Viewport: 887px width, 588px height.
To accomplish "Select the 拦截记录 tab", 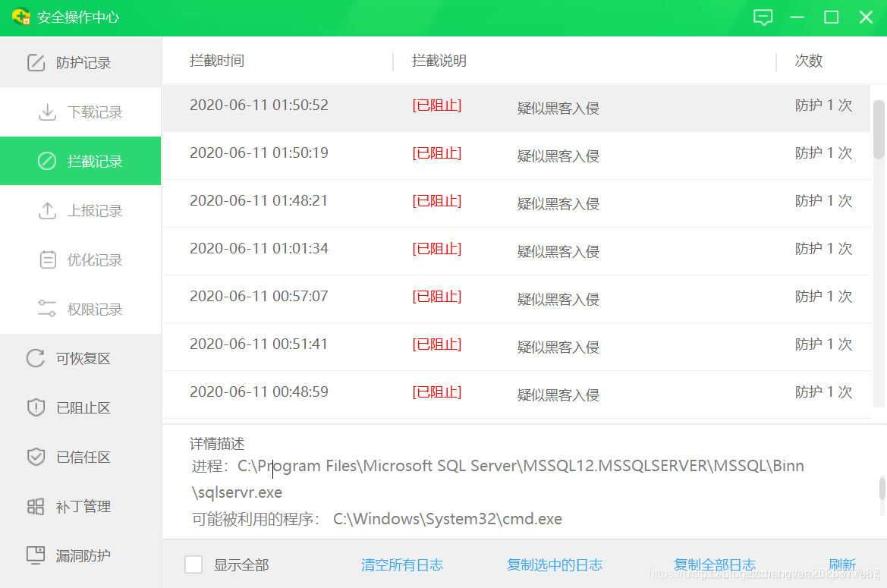I will coord(80,161).
